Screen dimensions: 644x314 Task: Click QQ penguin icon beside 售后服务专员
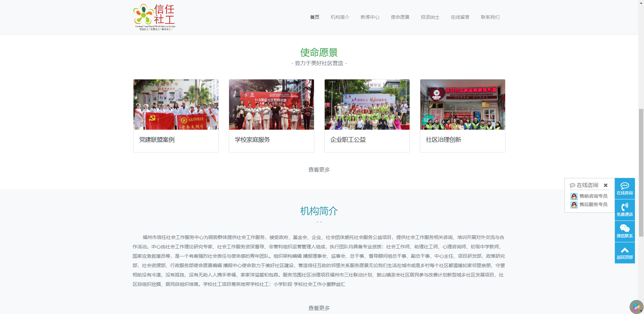574,205
